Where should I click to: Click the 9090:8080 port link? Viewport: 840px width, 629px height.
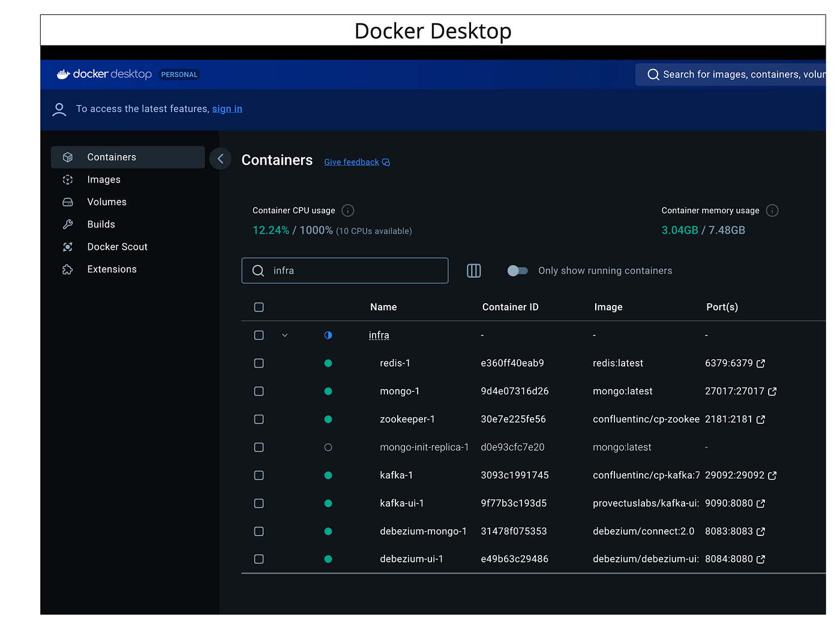click(x=729, y=504)
